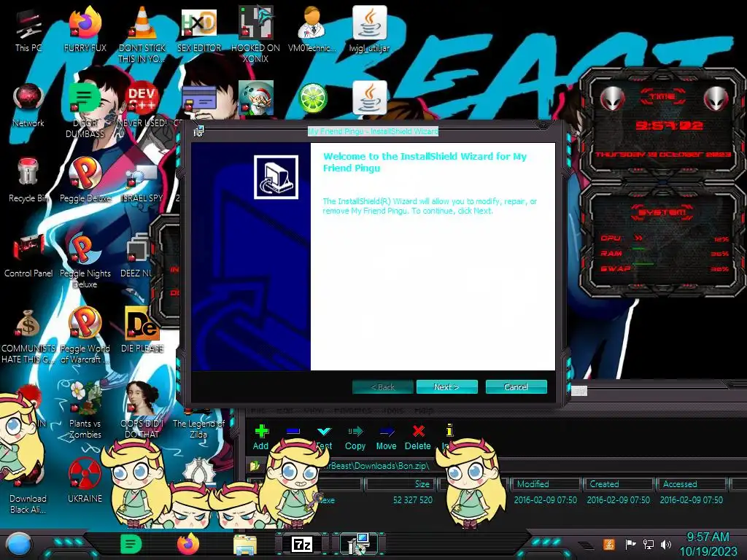Open the lwjgl_util.jar file icon
Screen dimensions: 747x560
click(369, 29)
